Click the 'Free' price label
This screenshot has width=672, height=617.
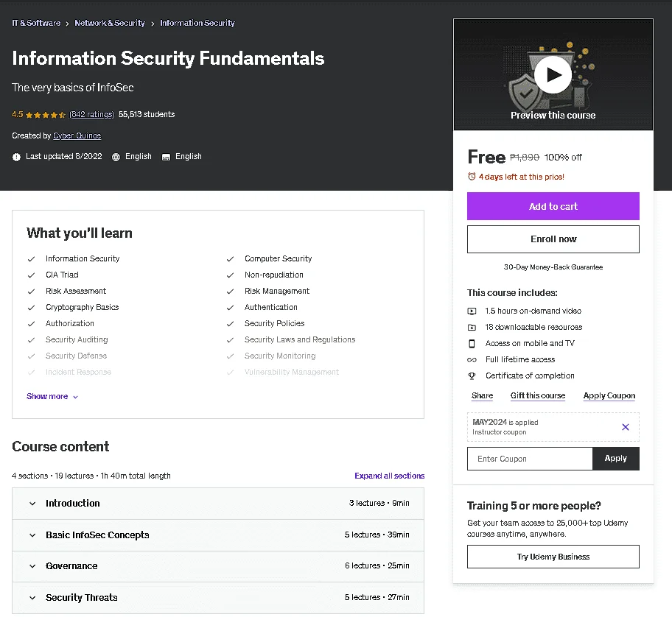tap(486, 157)
